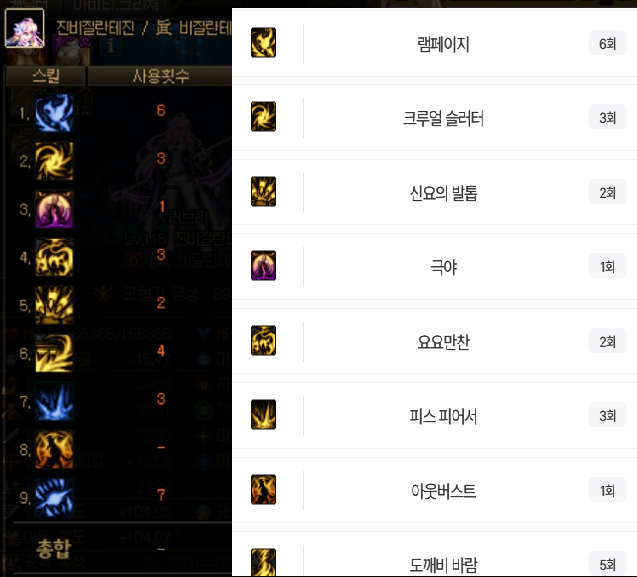Select the 스킬 column header

click(x=46, y=76)
